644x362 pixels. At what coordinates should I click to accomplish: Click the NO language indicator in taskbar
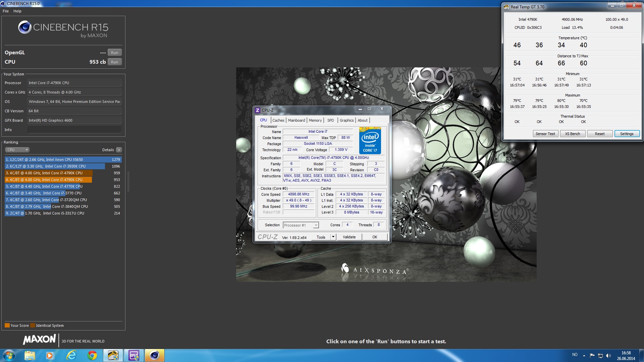[575, 355]
